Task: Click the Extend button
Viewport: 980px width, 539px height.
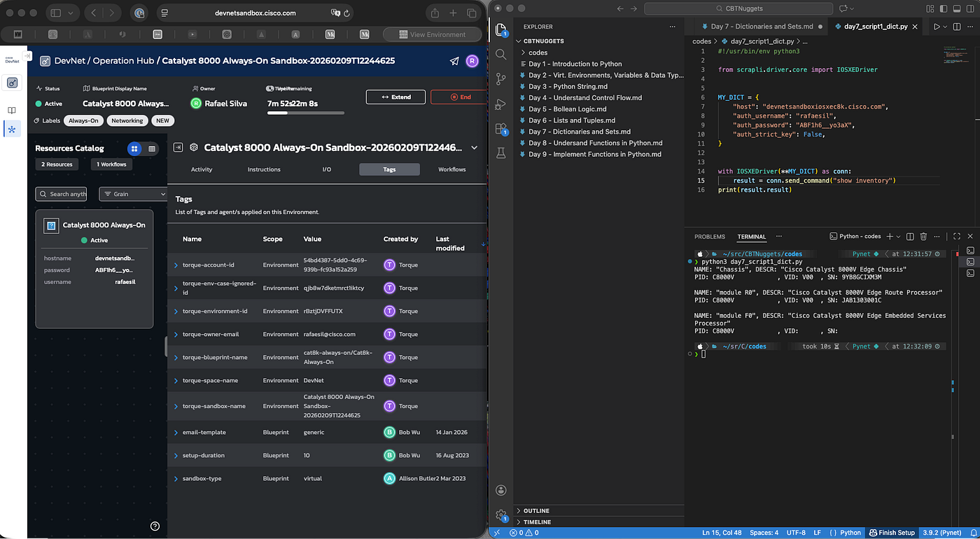Action: 395,97
